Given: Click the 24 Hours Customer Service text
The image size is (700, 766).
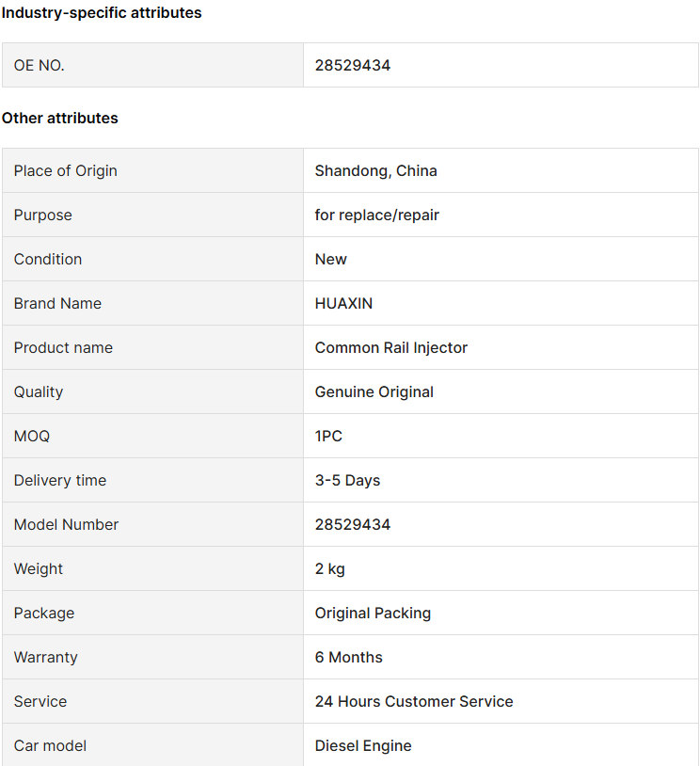Looking at the screenshot, I should 414,701.
